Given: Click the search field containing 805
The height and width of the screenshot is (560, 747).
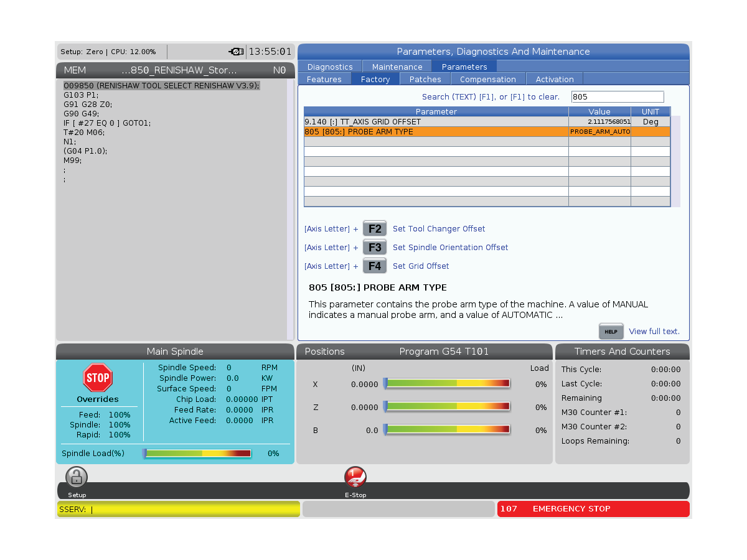Looking at the screenshot, I should tap(618, 96).
